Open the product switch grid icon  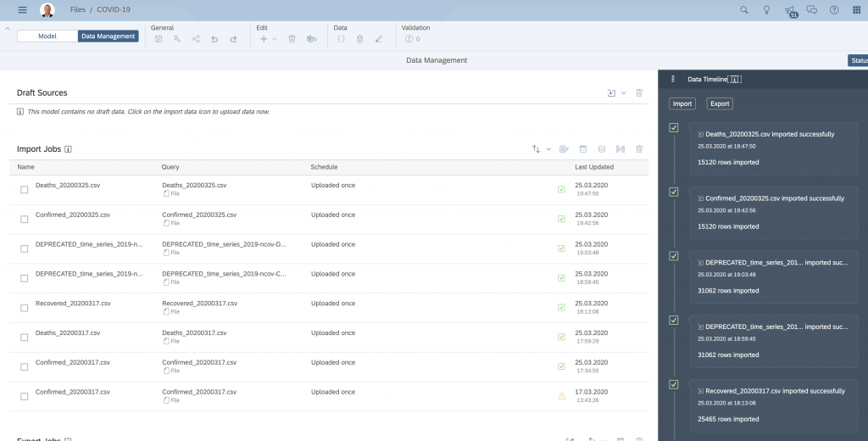pos(856,10)
